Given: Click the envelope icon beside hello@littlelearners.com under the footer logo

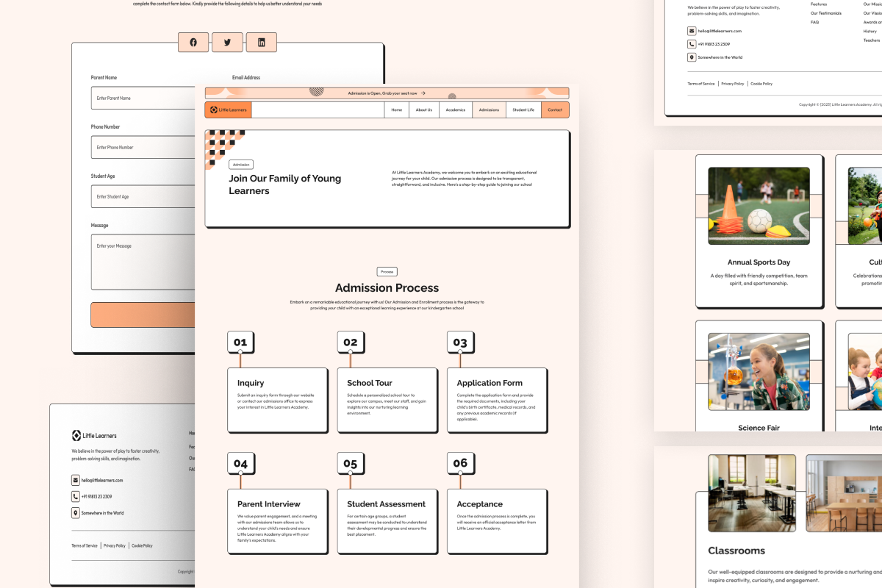Looking at the screenshot, I should (x=76, y=480).
